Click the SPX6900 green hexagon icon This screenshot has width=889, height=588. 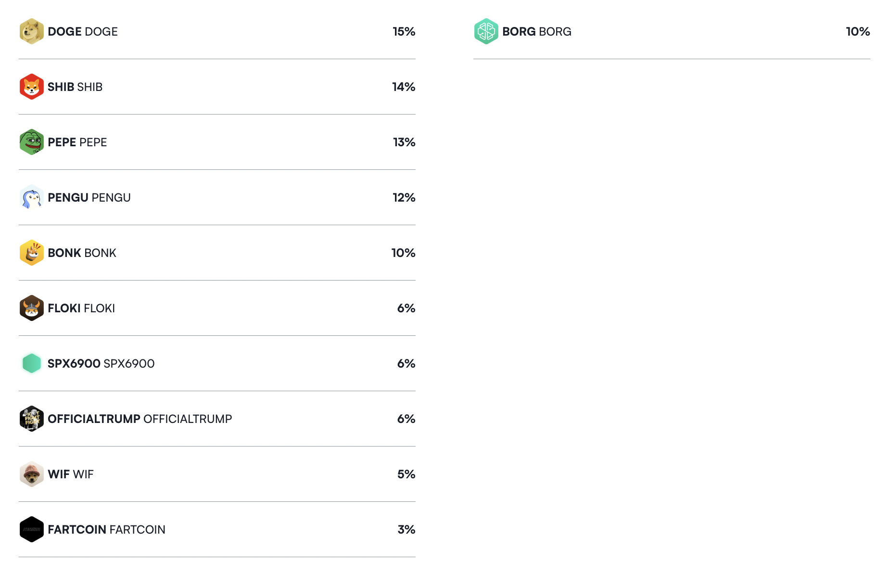point(31,363)
